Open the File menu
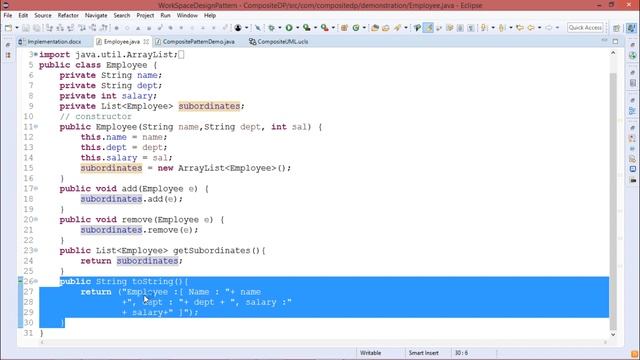640x360 pixels. pos(8,15)
